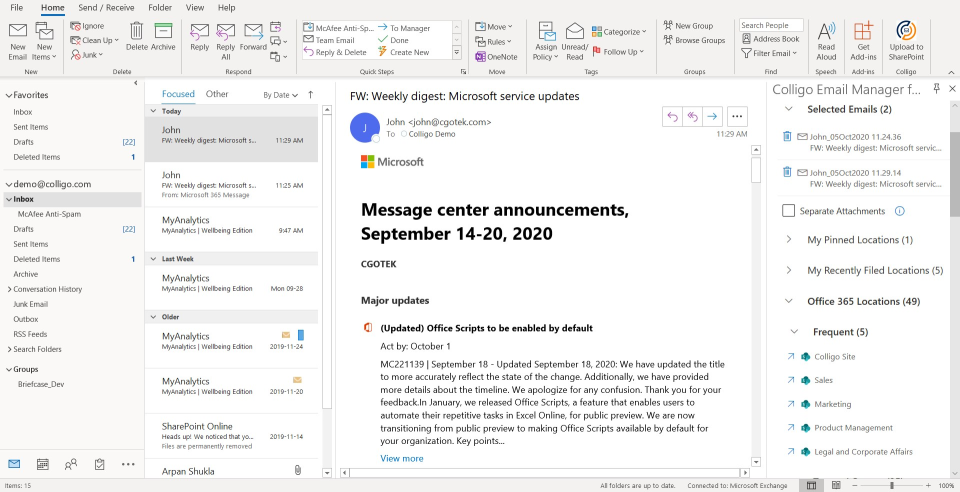Click Browse Groups
The image size is (960, 492).
(x=694, y=40)
